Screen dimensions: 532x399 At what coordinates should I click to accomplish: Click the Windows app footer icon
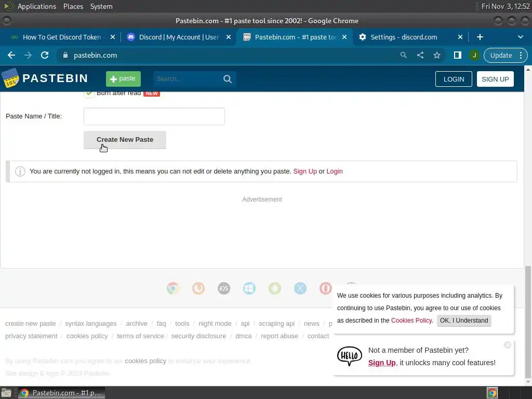coord(249,288)
